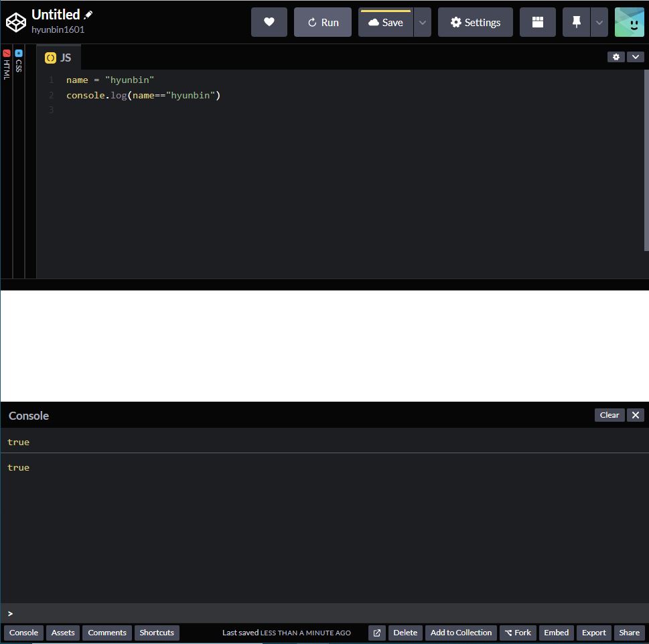Delete this pen
The height and width of the screenshot is (644, 649).
(405, 633)
